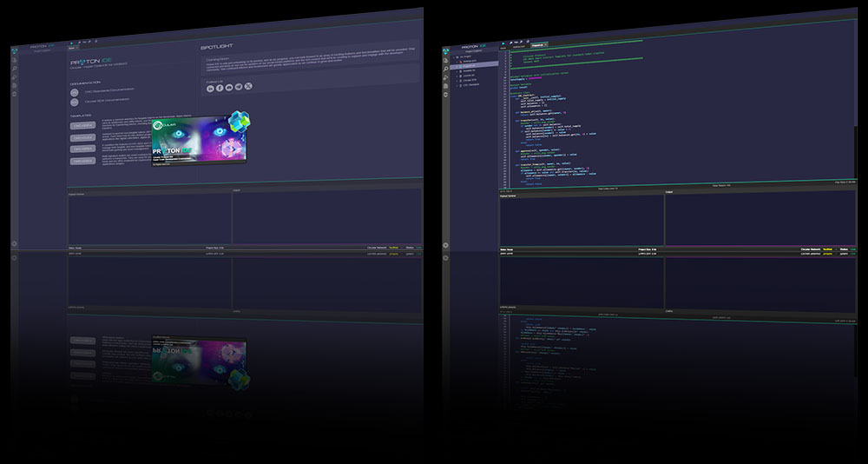
Task: Click the Facebook icon under Follow Us
Action: click(220, 88)
